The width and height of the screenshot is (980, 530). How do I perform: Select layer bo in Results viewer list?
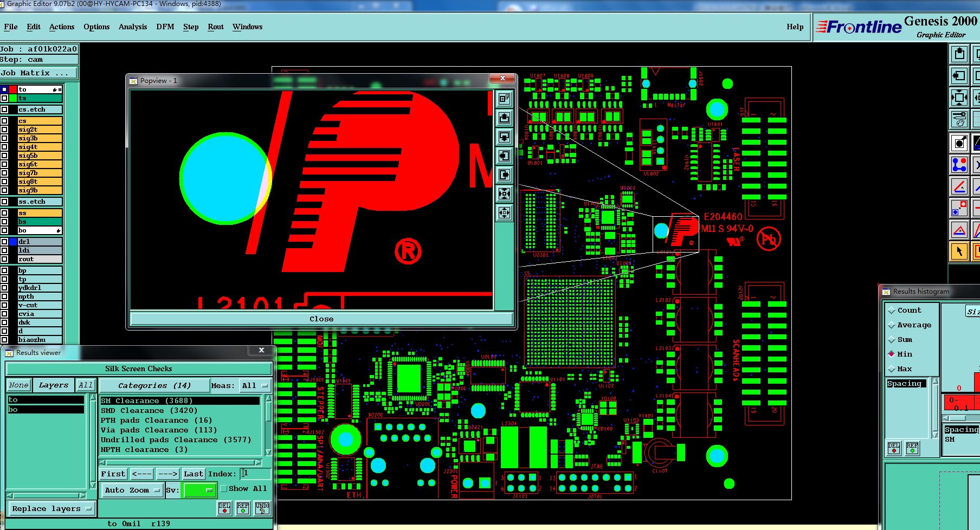(x=46, y=410)
